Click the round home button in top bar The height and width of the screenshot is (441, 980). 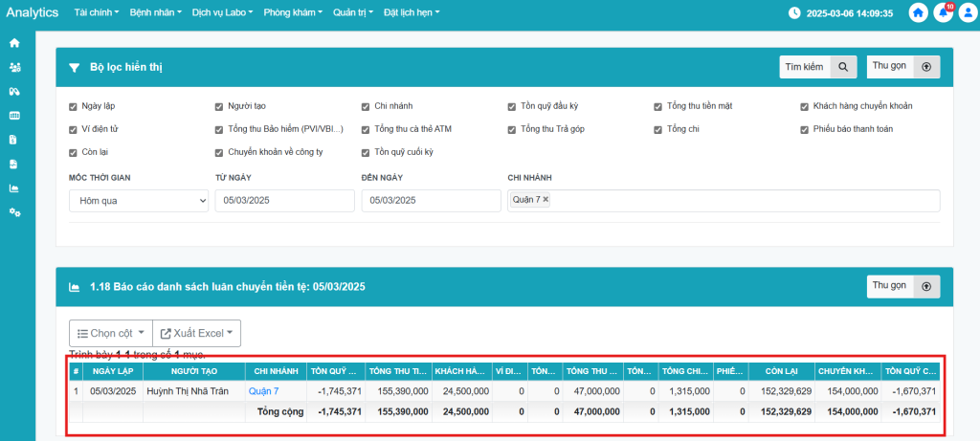919,13
